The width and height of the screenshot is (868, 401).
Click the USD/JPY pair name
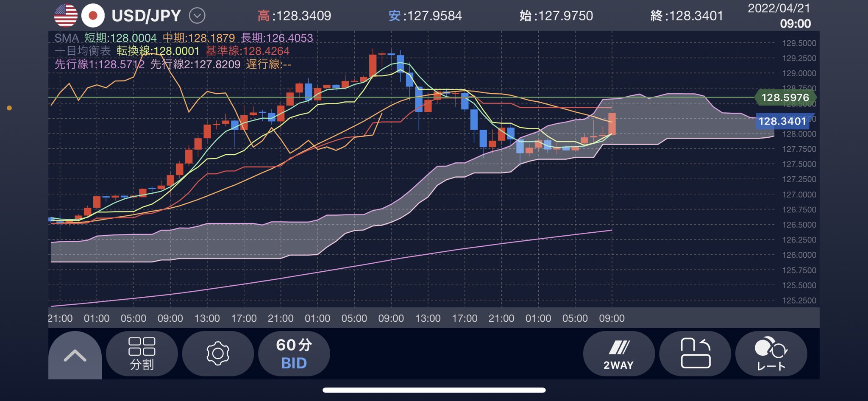(146, 16)
